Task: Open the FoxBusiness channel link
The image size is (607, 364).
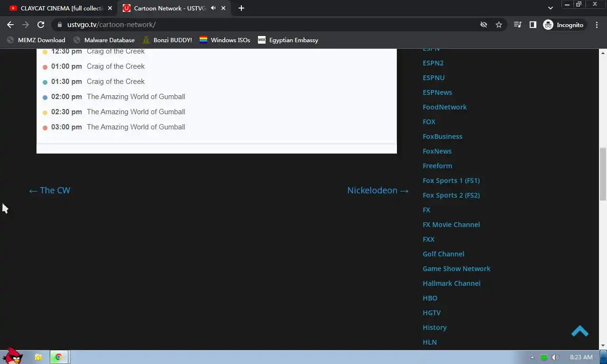Action: point(442,136)
